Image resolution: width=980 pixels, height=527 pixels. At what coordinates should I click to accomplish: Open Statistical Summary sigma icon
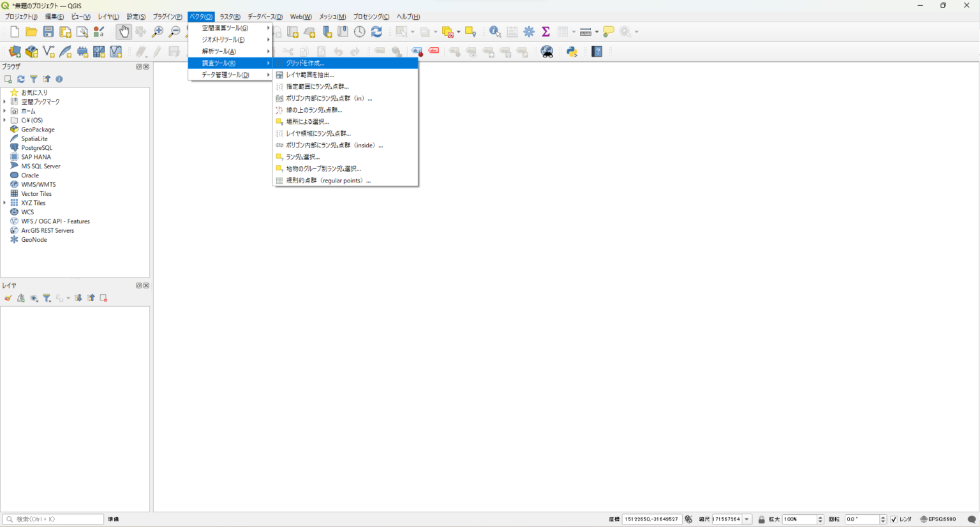pos(546,31)
